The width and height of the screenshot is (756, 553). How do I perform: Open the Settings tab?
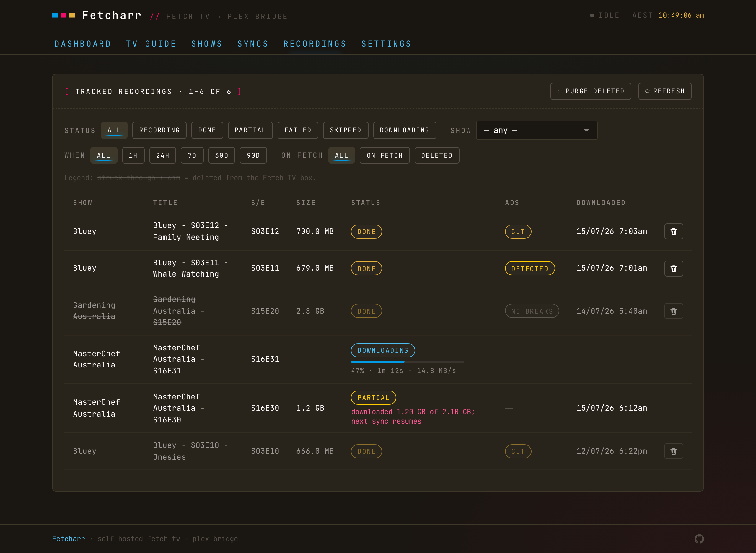(x=386, y=44)
